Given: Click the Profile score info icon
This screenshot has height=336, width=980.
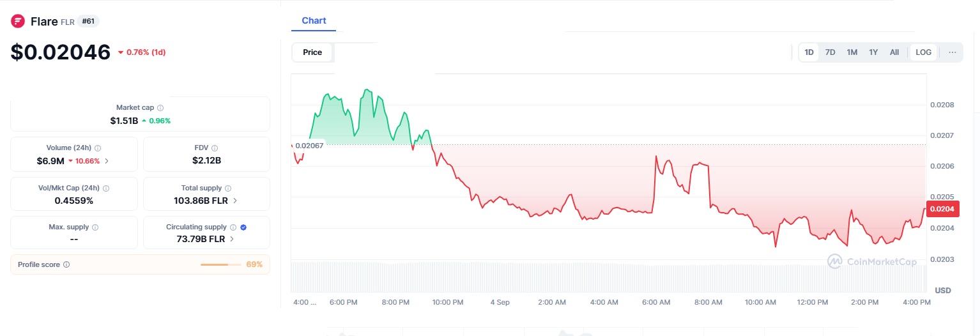Looking at the screenshot, I should [66, 264].
